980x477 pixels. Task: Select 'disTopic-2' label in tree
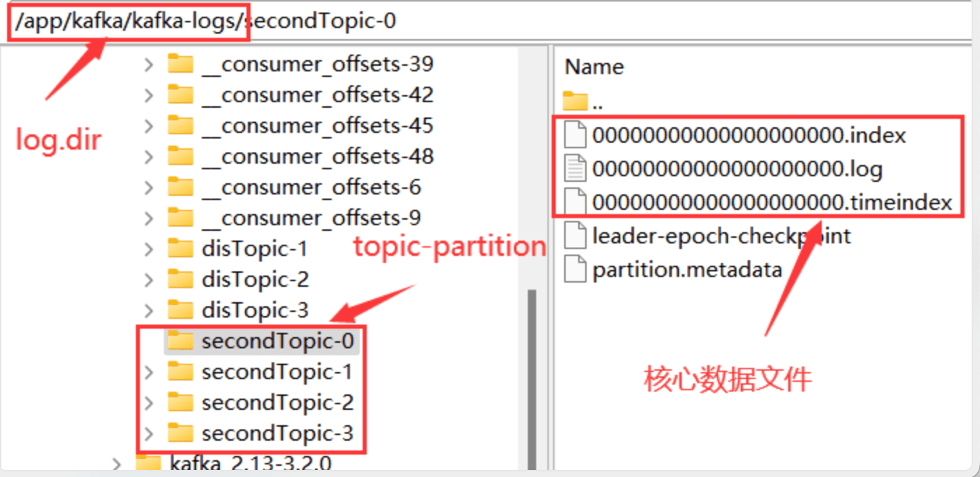pos(255,280)
